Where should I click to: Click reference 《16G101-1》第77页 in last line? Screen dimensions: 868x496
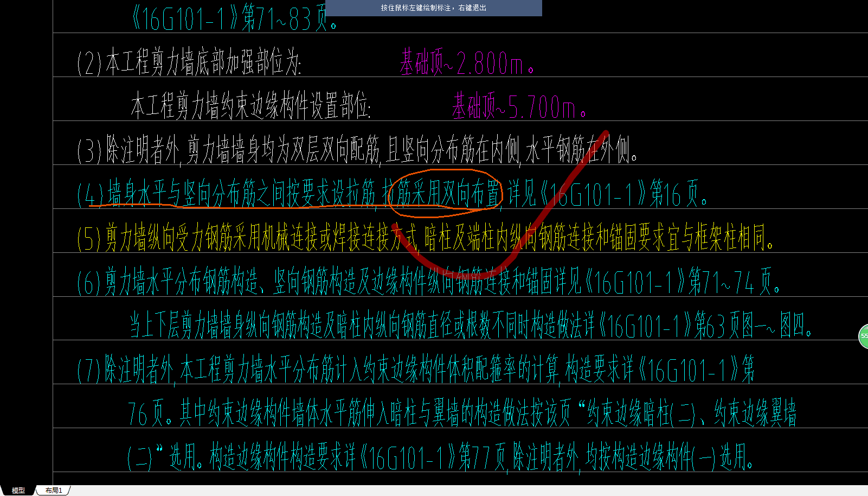coord(433,457)
